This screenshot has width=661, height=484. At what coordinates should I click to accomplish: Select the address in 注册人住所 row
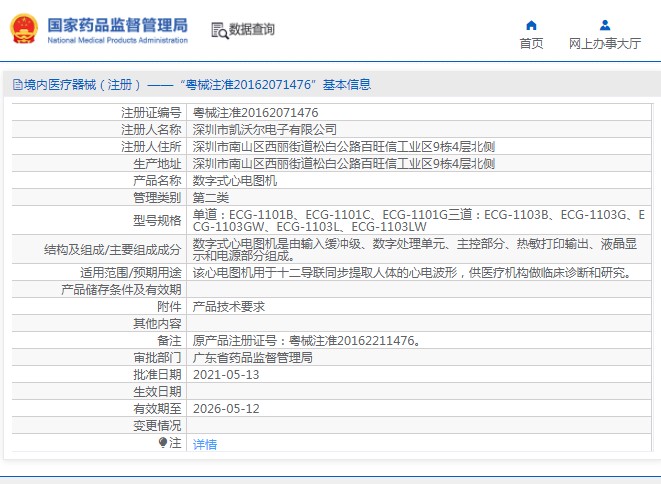[344, 147]
